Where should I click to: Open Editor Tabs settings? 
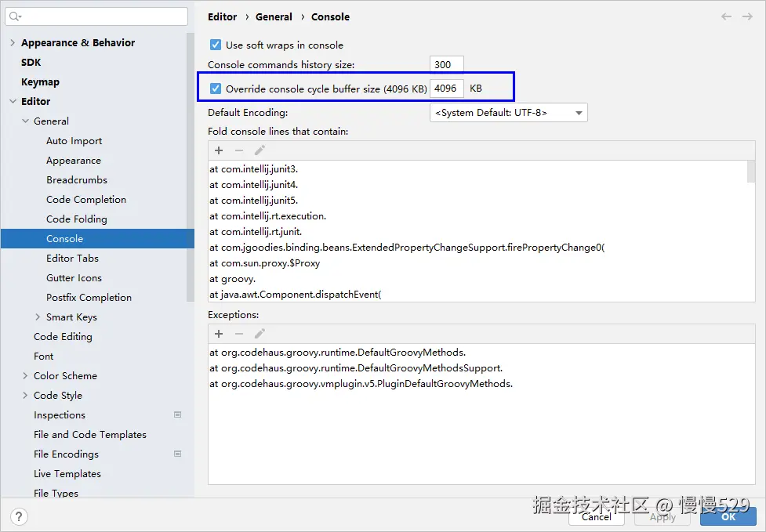point(72,259)
